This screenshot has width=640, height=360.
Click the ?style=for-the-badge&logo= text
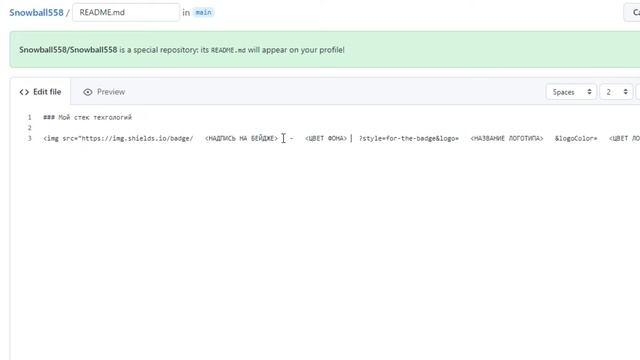click(x=409, y=138)
